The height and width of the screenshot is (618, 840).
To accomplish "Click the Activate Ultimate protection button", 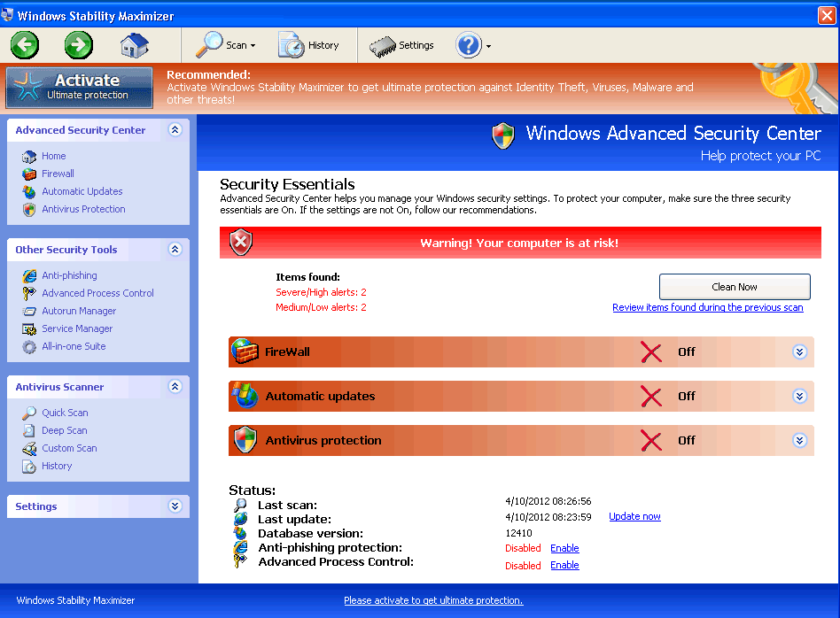I will [x=79, y=88].
